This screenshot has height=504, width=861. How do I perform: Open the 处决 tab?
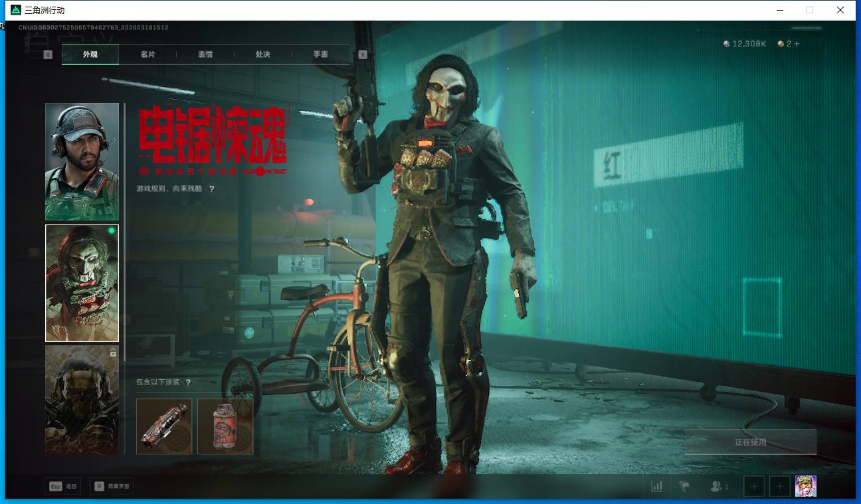tap(263, 54)
